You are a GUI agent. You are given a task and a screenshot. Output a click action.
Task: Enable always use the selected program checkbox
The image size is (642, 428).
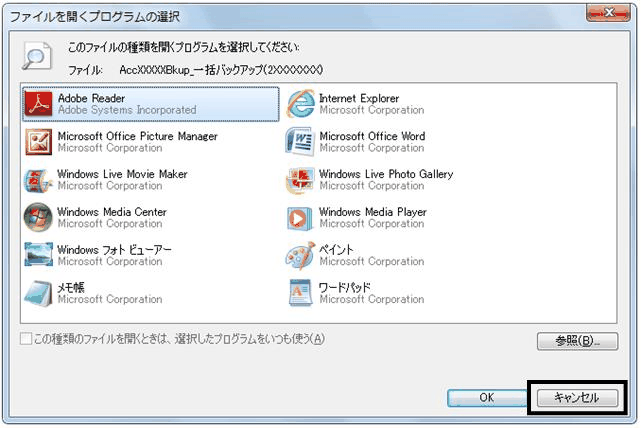(x=26, y=339)
